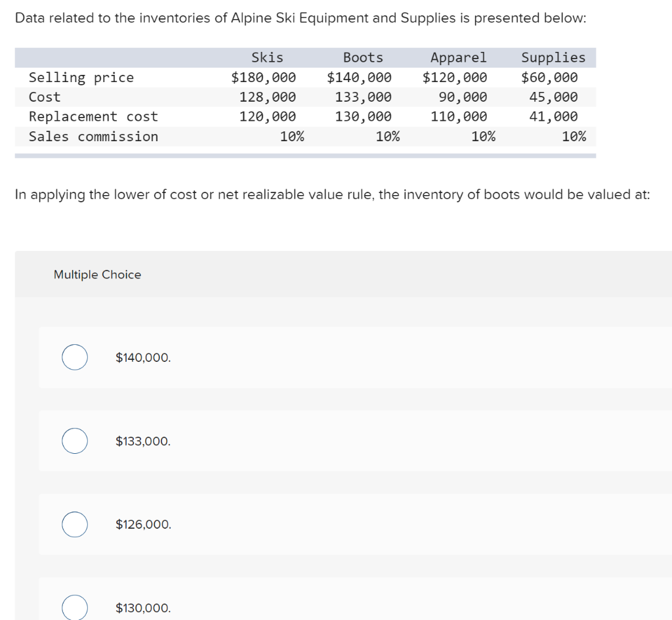Click the Supplies column header

(553, 58)
